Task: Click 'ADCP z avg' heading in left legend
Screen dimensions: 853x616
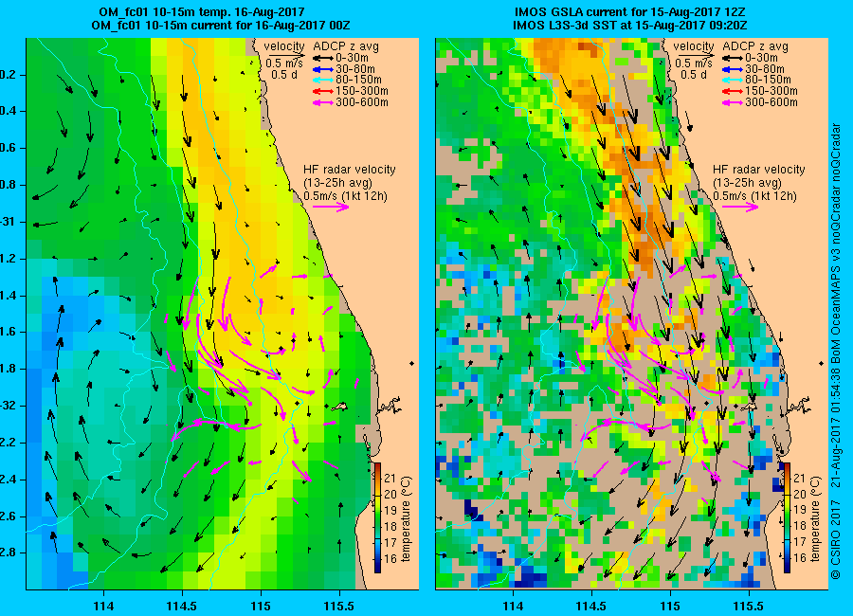Action: (346, 46)
